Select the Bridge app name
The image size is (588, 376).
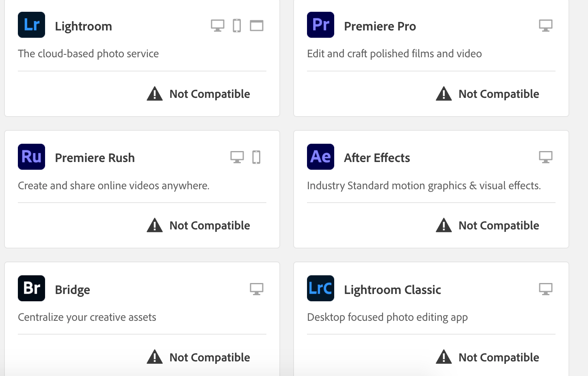[72, 290]
